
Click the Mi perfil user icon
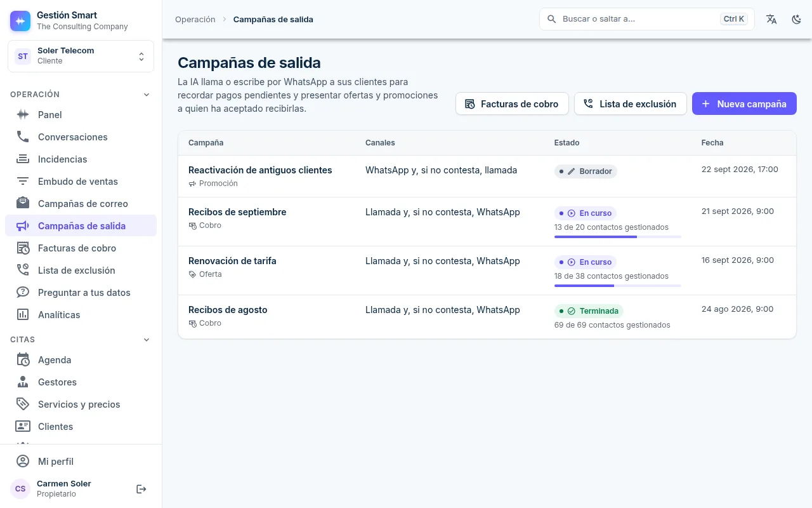(23, 462)
